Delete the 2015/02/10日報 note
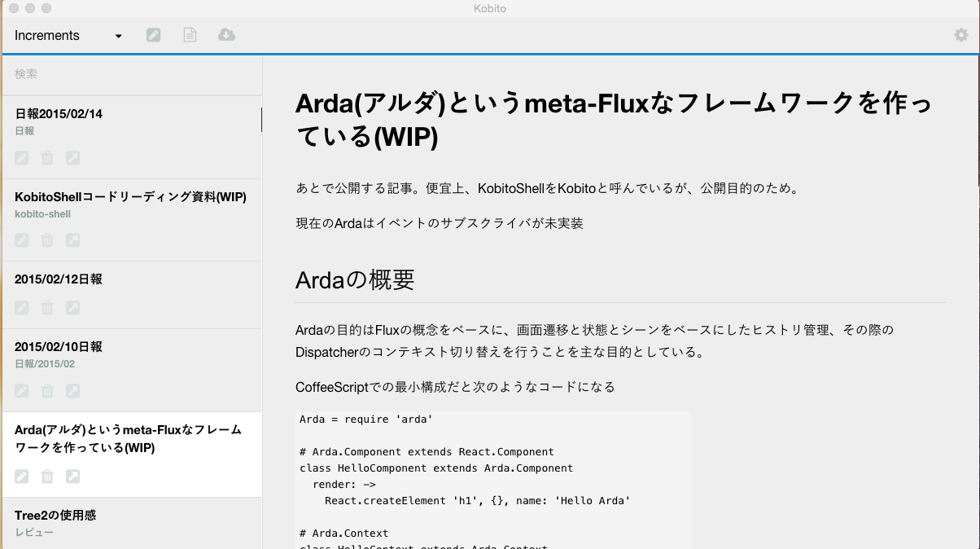The width and height of the screenshot is (980, 549). [47, 391]
